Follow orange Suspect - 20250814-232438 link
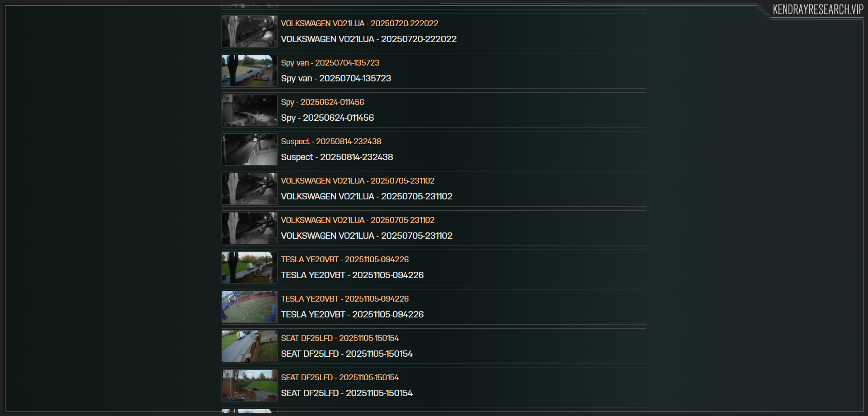 point(331,142)
